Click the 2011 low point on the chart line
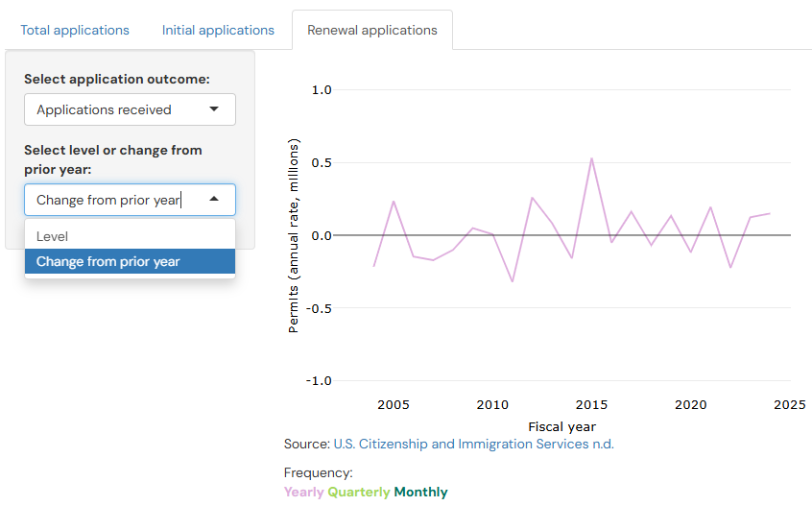The width and height of the screenshot is (812, 506). (513, 281)
